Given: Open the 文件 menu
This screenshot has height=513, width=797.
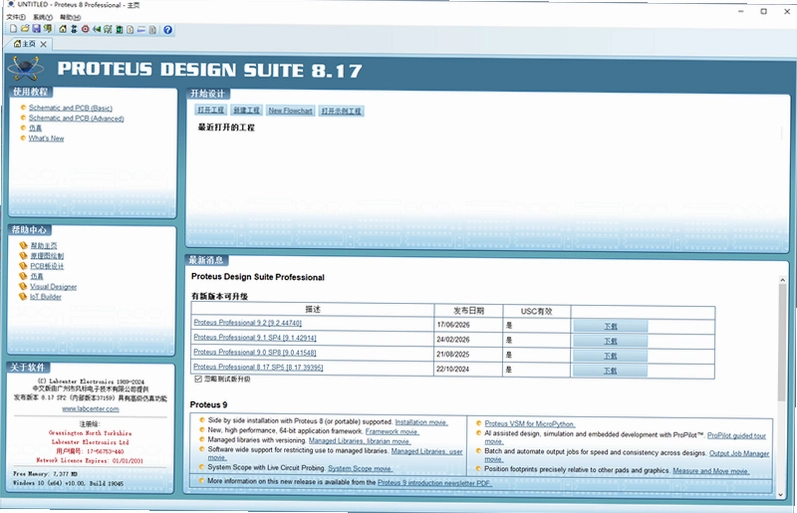Looking at the screenshot, I should point(16,17).
